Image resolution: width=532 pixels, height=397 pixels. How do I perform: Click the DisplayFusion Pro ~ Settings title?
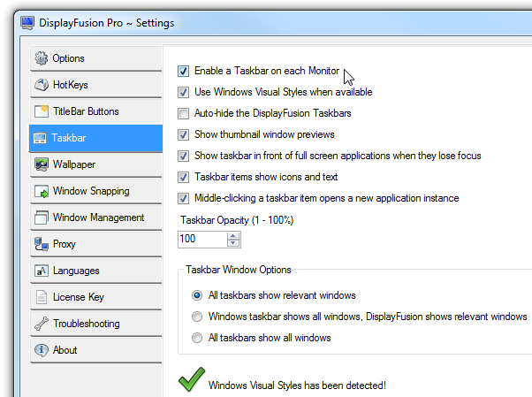[x=107, y=23]
